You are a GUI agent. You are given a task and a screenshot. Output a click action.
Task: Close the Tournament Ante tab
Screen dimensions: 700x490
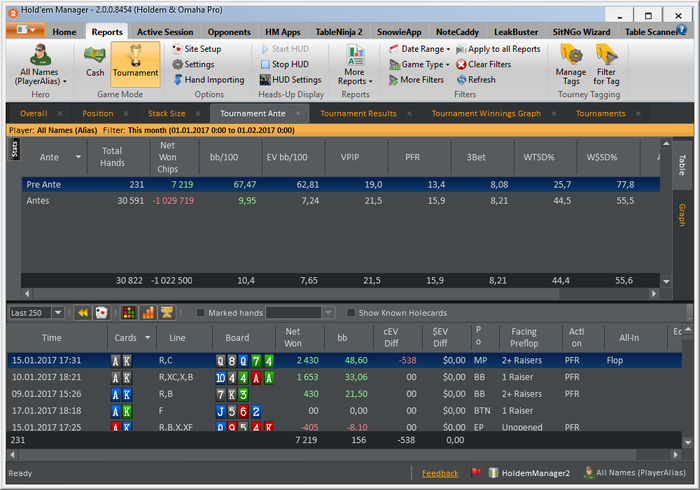click(298, 113)
